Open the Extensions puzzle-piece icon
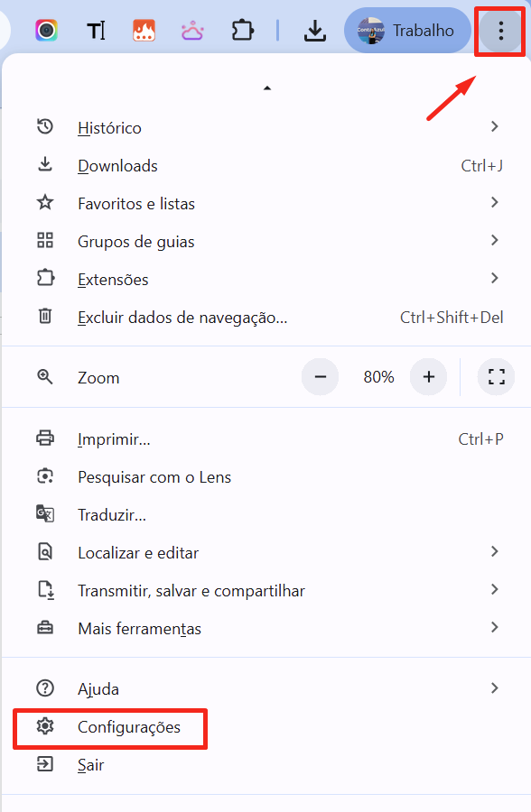 242,30
